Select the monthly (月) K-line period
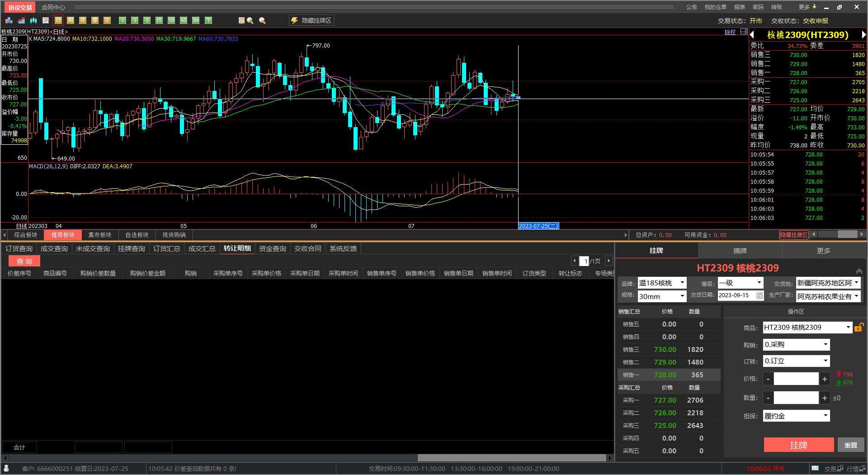Viewport: 868px width, 475px height. tap(82, 20)
